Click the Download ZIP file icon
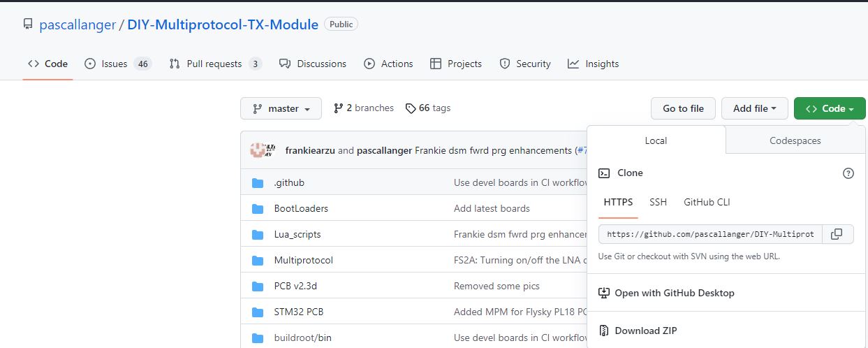 [604, 331]
